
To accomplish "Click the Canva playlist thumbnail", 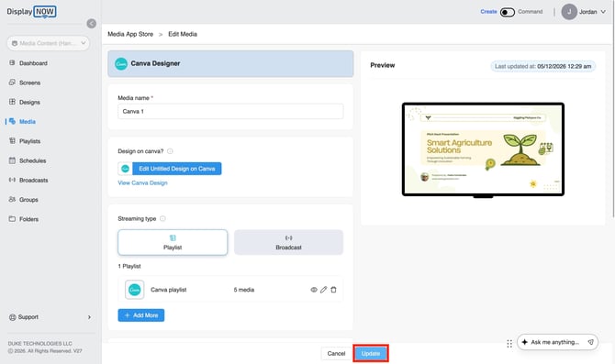I will [x=135, y=290].
